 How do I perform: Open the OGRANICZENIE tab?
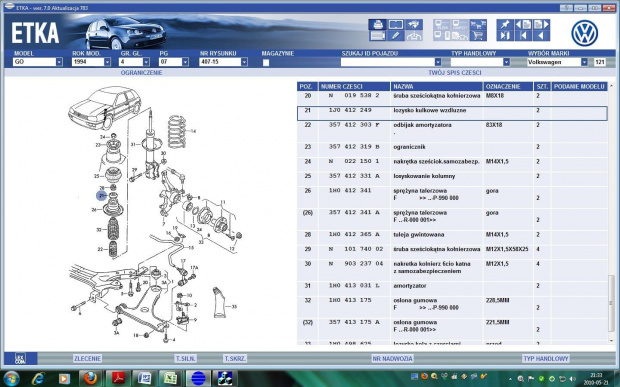coord(141,73)
